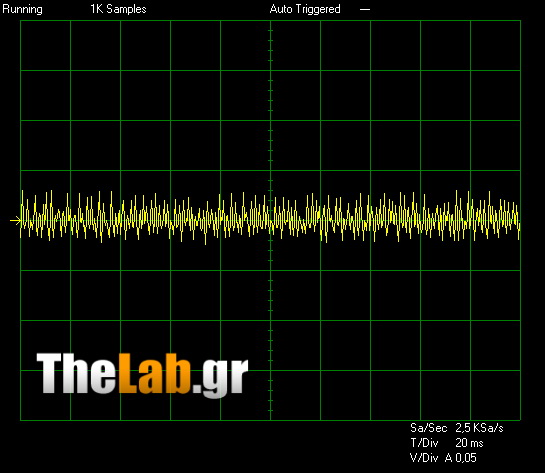The width and height of the screenshot is (545, 473).
Task: Click the 20 ms timebase value
Action: (469, 443)
